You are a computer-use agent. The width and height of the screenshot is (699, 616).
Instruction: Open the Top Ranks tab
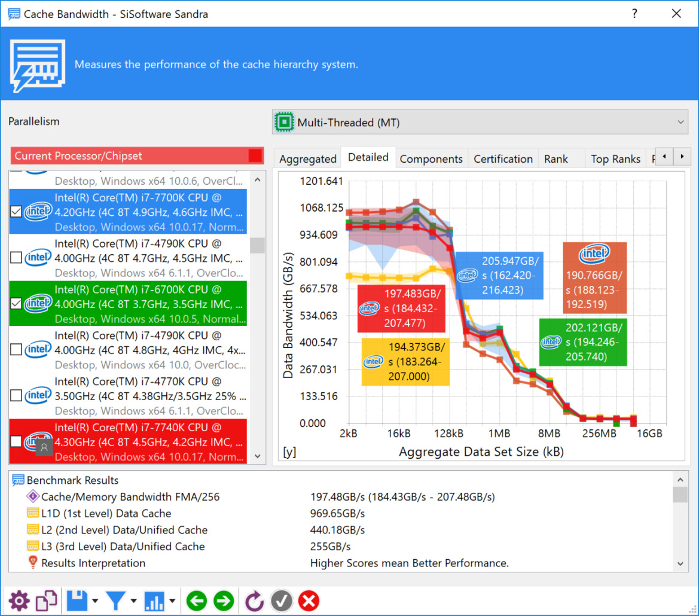[615, 158]
